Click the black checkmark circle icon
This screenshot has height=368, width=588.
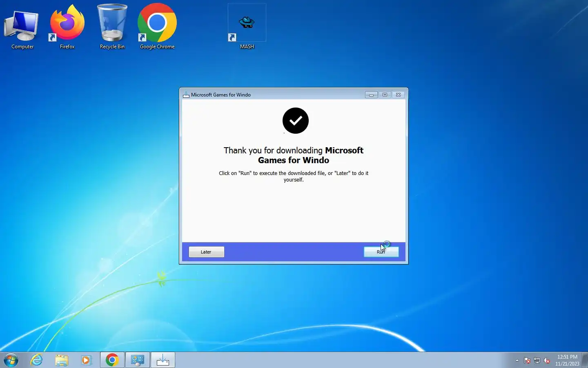coord(296,121)
